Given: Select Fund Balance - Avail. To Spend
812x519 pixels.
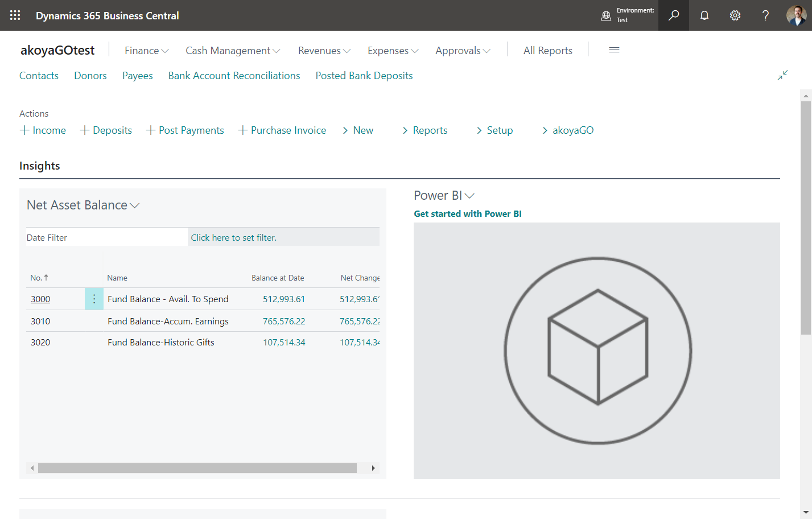Looking at the screenshot, I should click(x=168, y=299).
